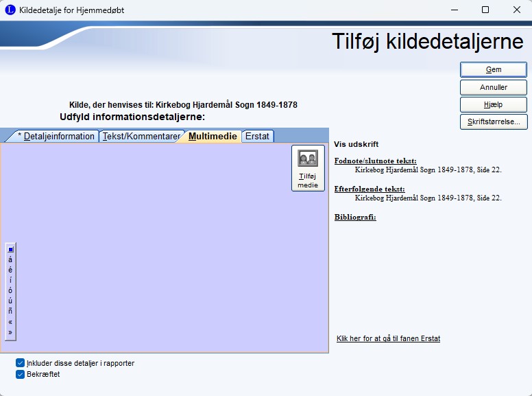Screen dimensions: 532x396
Task: Insert the ñ character from the bar
Action: click(10, 312)
